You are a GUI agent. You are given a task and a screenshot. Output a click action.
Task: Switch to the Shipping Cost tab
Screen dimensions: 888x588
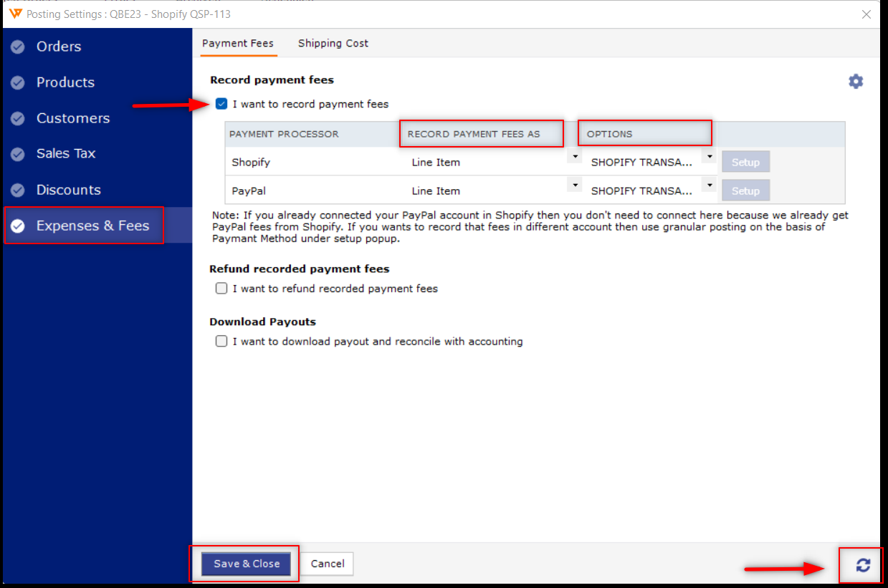coord(333,43)
